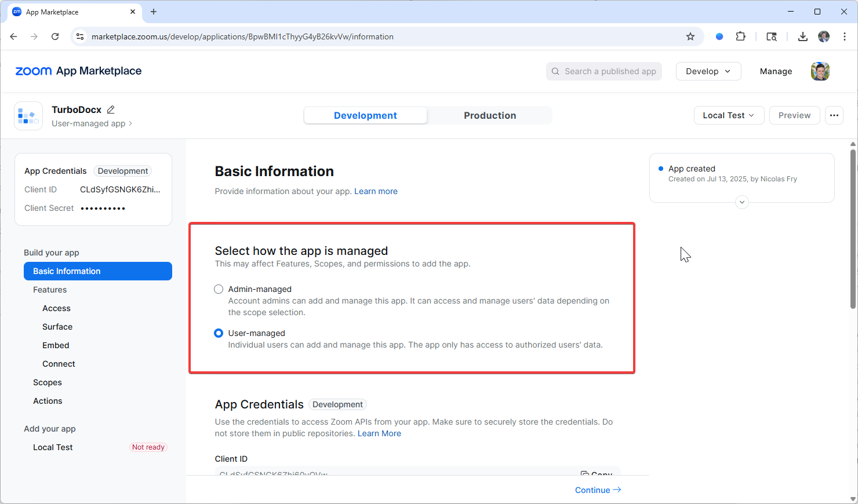Click the browser address bar URL
This screenshot has height=504, width=858.
[242, 36]
